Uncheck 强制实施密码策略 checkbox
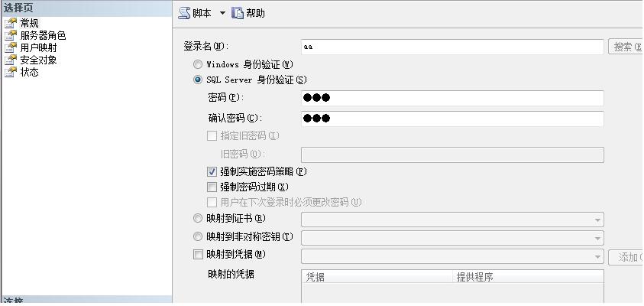The image size is (644, 306). 212,172
